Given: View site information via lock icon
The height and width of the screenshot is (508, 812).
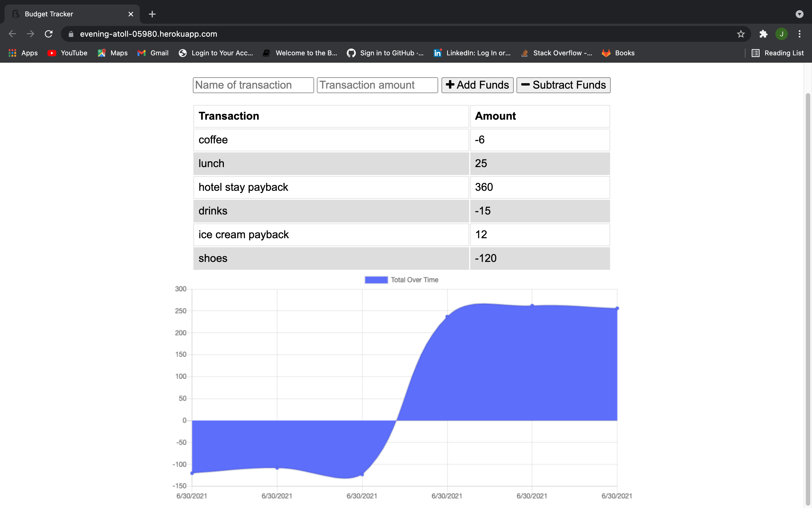Looking at the screenshot, I should pyautogui.click(x=71, y=34).
